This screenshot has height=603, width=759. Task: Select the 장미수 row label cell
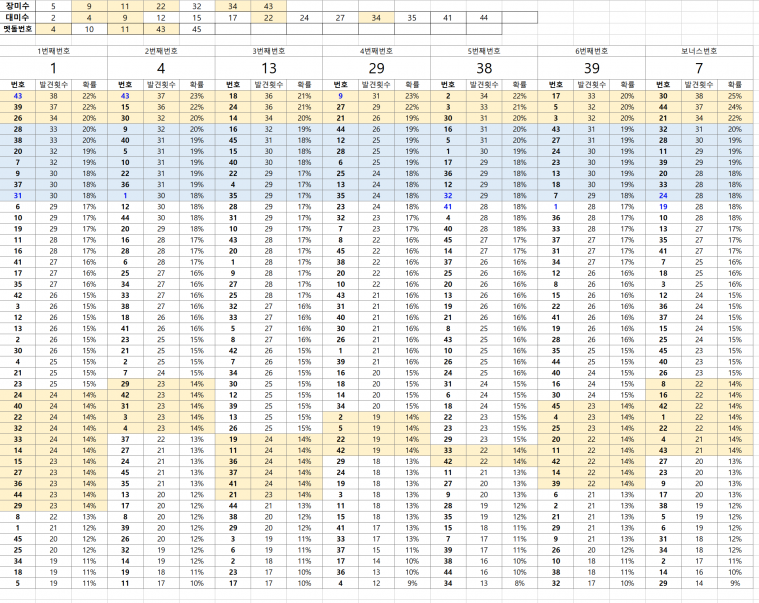point(17,6)
